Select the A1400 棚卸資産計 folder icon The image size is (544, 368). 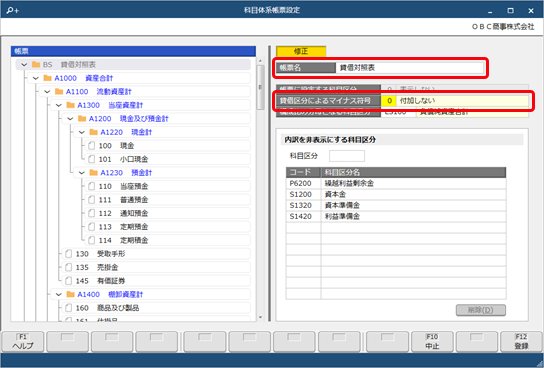pos(70,294)
